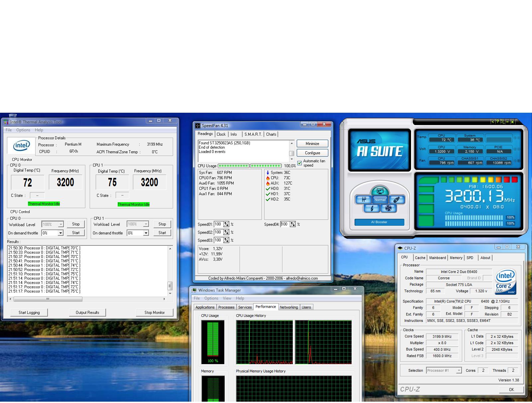Screen dimensions: 532x403
Task: Click the Start button for CPU 1 throttle
Action: point(162,233)
